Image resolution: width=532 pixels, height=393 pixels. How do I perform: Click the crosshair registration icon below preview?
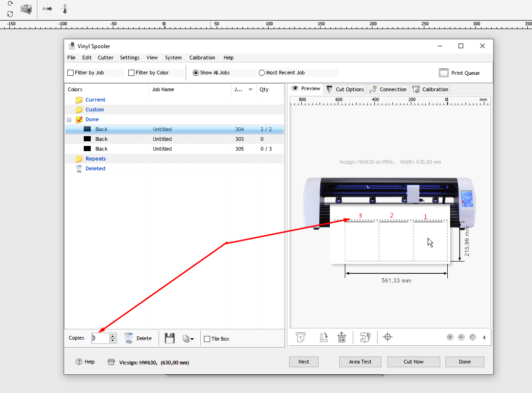click(387, 337)
